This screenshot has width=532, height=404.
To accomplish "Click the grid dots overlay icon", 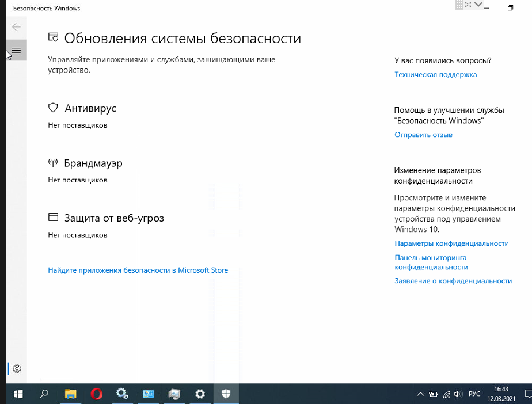I will pos(459,5).
